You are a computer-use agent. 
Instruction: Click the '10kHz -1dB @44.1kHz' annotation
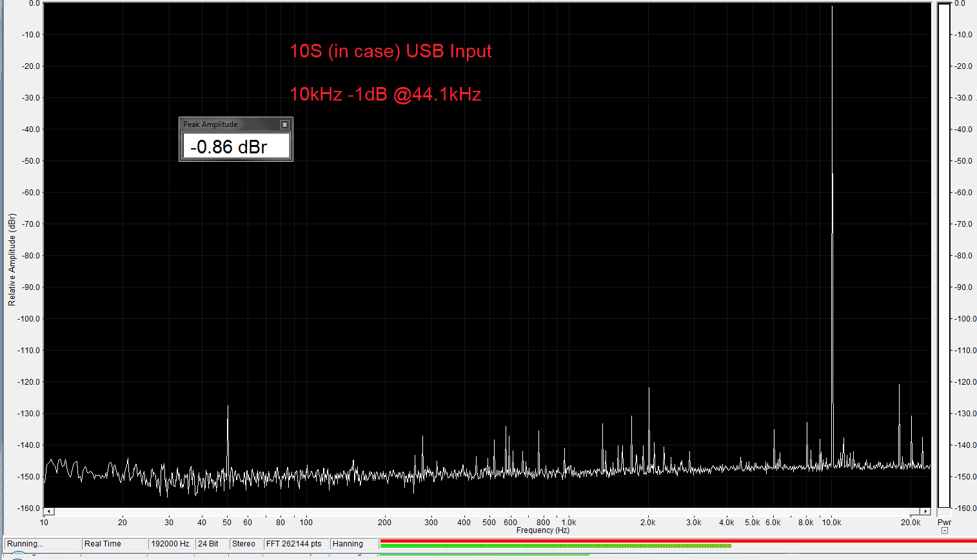[x=386, y=94]
